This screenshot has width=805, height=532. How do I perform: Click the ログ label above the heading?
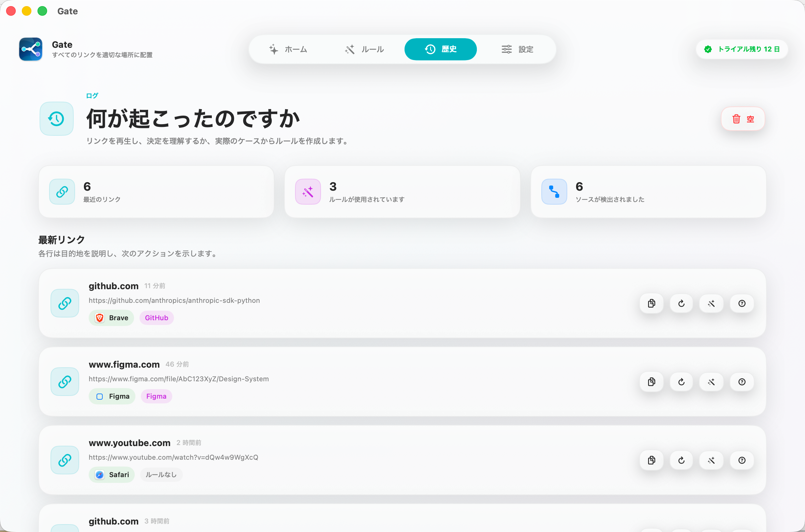tap(92, 95)
